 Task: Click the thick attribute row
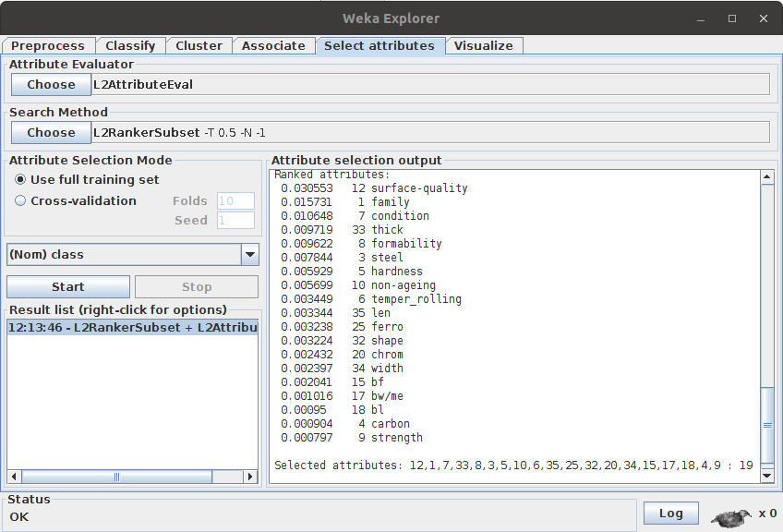click(342, 230)
